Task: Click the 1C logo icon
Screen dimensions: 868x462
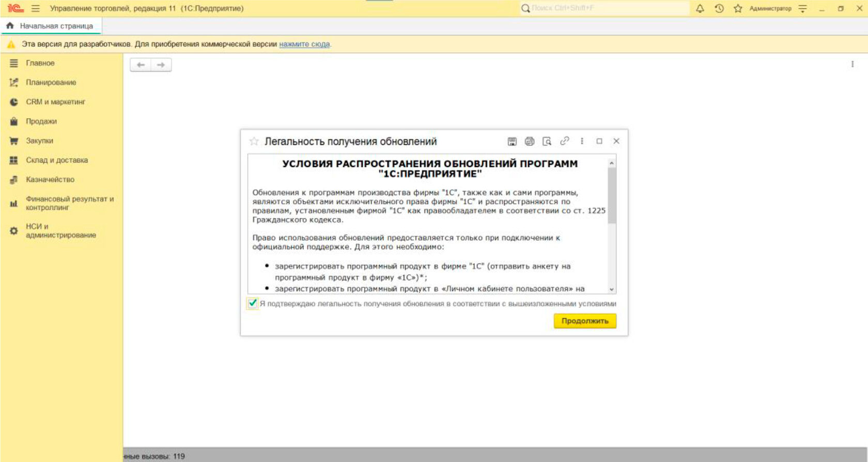Action: [16, 8]
